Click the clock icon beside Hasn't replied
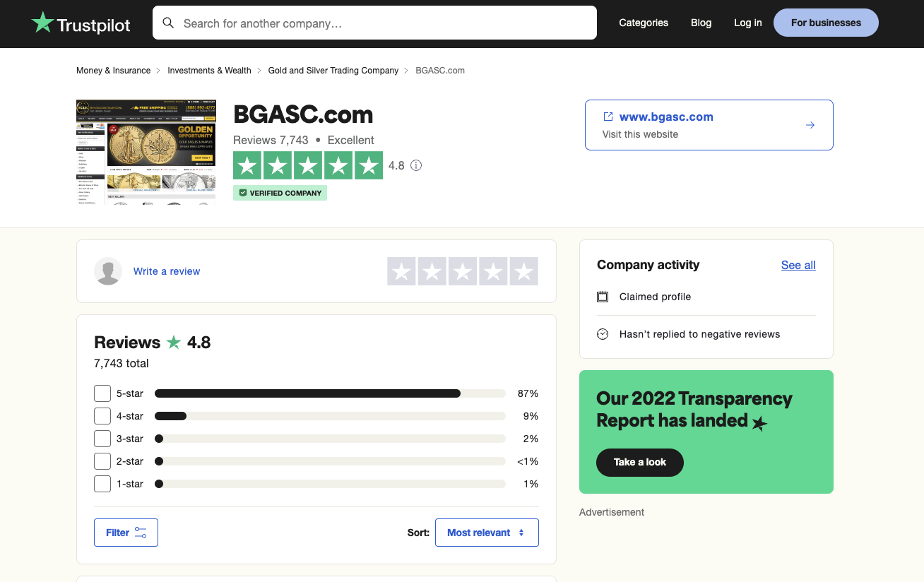 click(603, 334)
